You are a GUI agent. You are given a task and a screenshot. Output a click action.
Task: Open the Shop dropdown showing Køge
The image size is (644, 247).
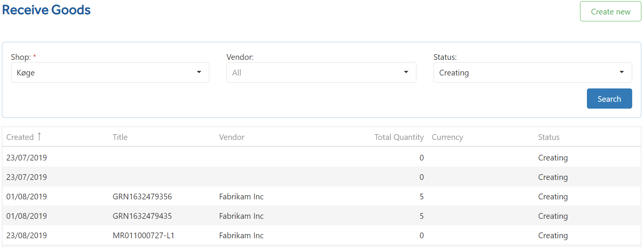pyautogui.click(x=110, y=72)
